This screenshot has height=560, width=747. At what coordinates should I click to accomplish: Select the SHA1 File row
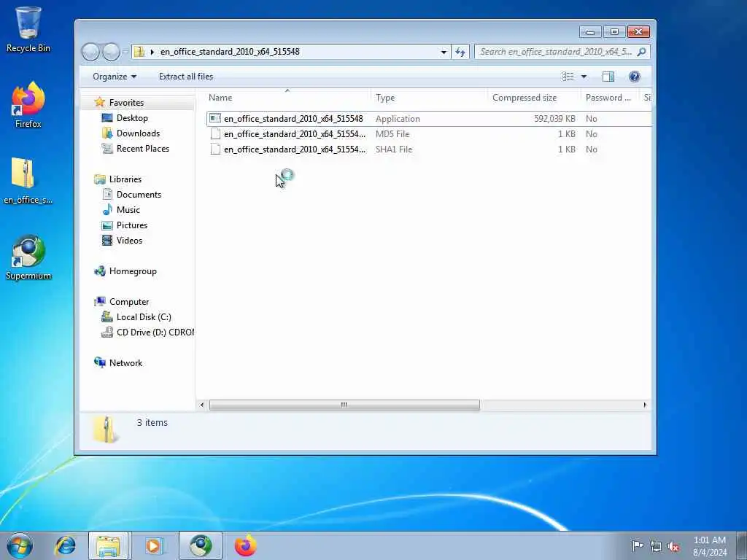pyautogui.click(x=429, y=149)
